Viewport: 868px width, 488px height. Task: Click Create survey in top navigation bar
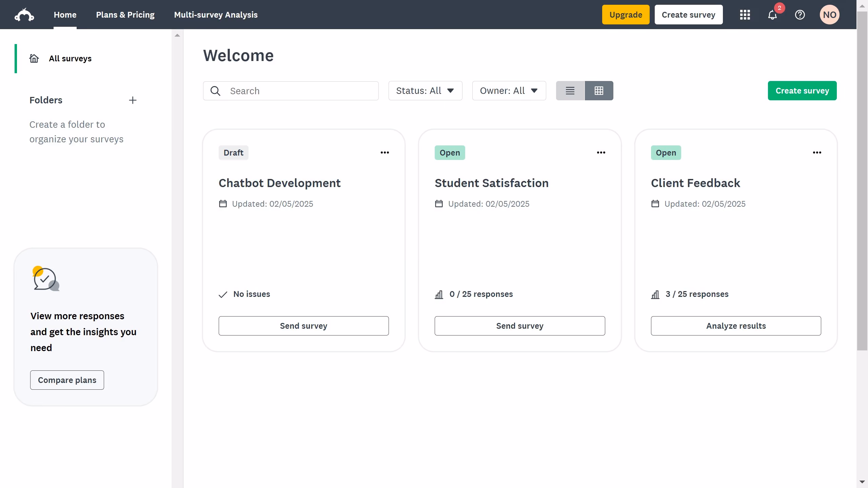(x=688, y=15)
